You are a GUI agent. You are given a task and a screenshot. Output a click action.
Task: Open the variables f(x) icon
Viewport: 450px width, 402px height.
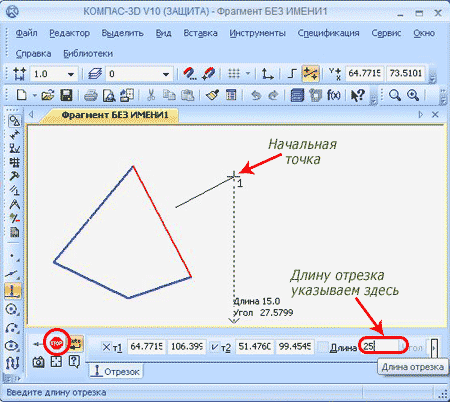(334, 95)
